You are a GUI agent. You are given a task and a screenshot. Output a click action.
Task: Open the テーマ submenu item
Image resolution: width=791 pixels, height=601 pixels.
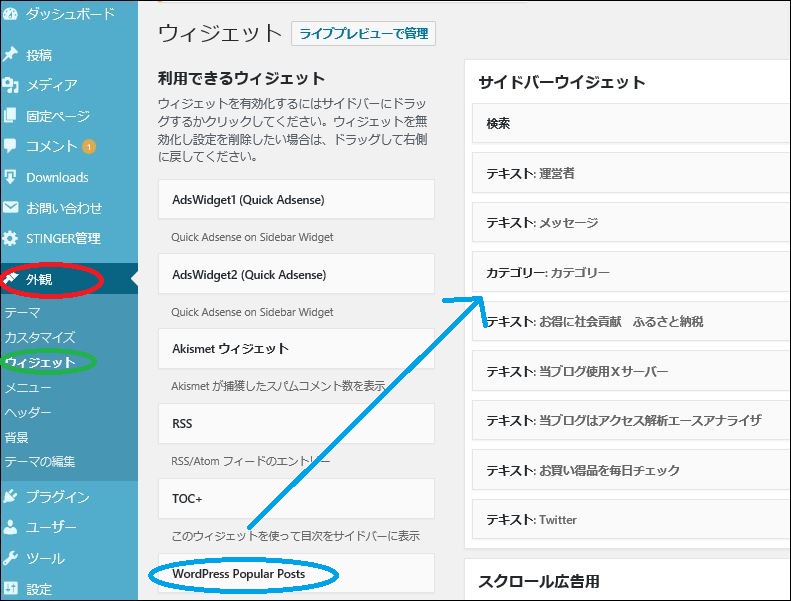(22, 312)
